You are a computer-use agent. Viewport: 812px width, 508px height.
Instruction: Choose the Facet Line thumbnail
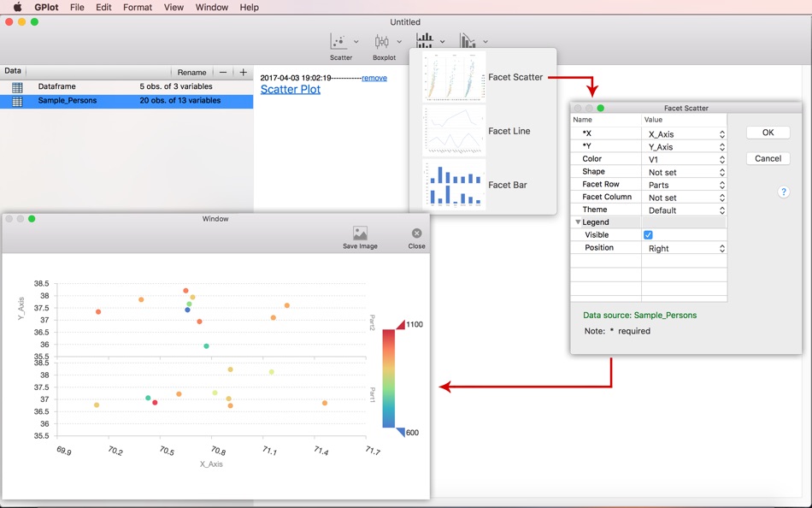coord(454,131)
